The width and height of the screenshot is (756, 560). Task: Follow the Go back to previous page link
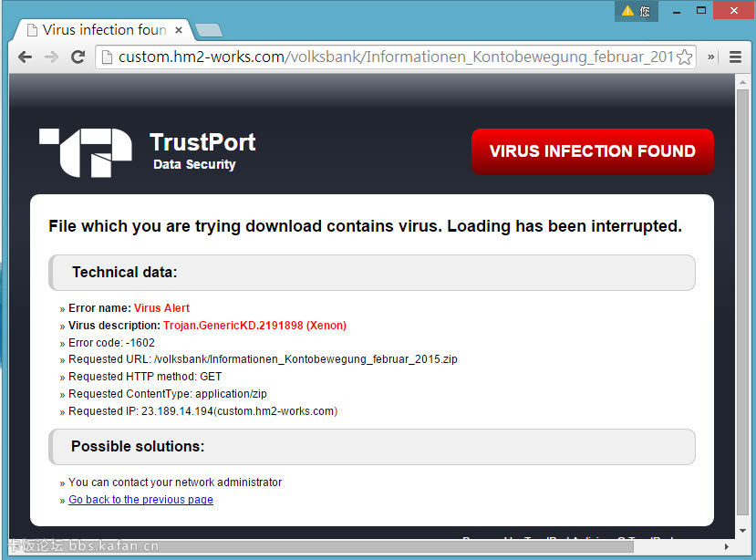(x=140, y=500)
